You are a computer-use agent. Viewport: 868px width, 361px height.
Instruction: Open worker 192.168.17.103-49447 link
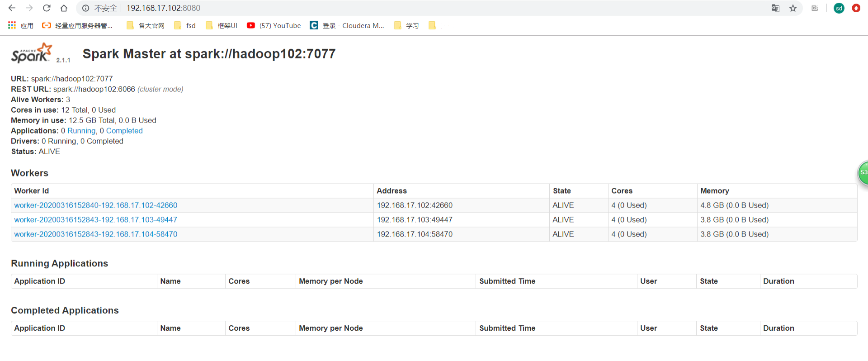coord(96,220)
